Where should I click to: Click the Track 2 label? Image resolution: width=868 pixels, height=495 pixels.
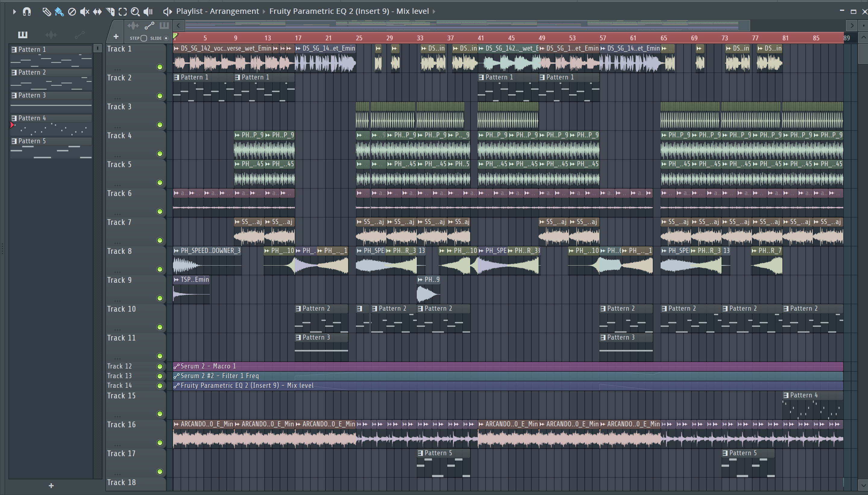[x=119, y=78]
